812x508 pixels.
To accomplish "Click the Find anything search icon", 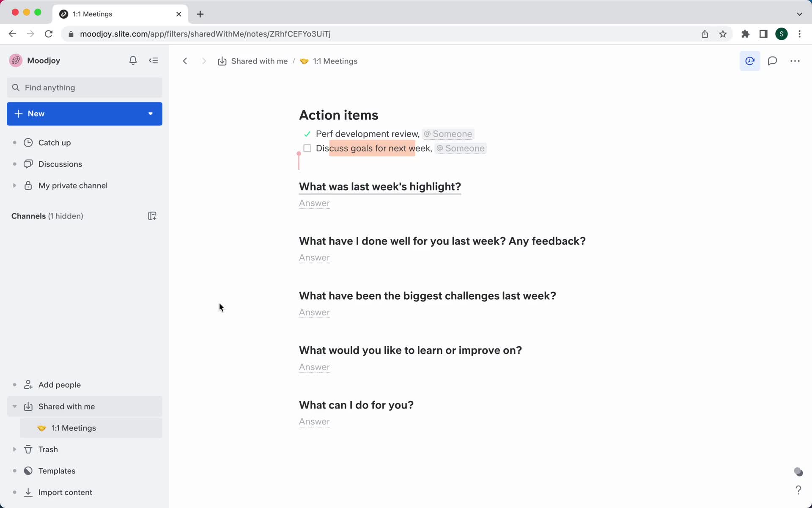I will [15, 87].
